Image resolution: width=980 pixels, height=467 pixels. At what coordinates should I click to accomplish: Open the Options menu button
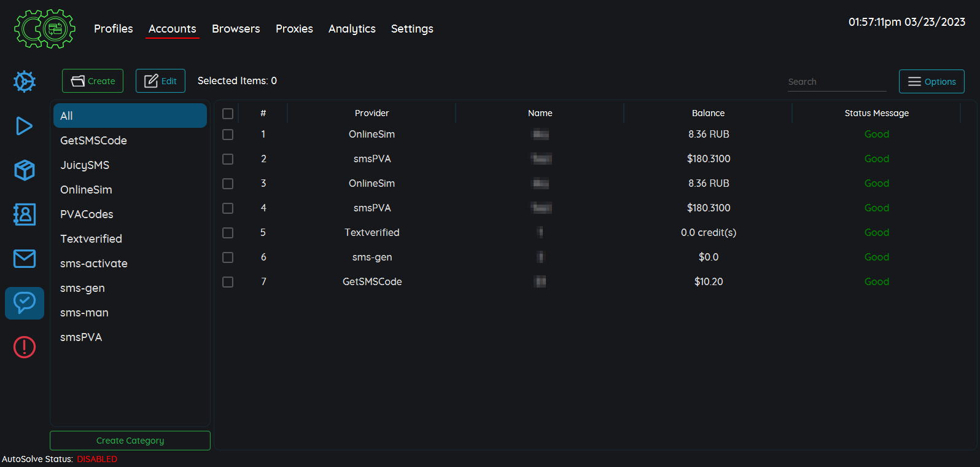coord(931,82)
